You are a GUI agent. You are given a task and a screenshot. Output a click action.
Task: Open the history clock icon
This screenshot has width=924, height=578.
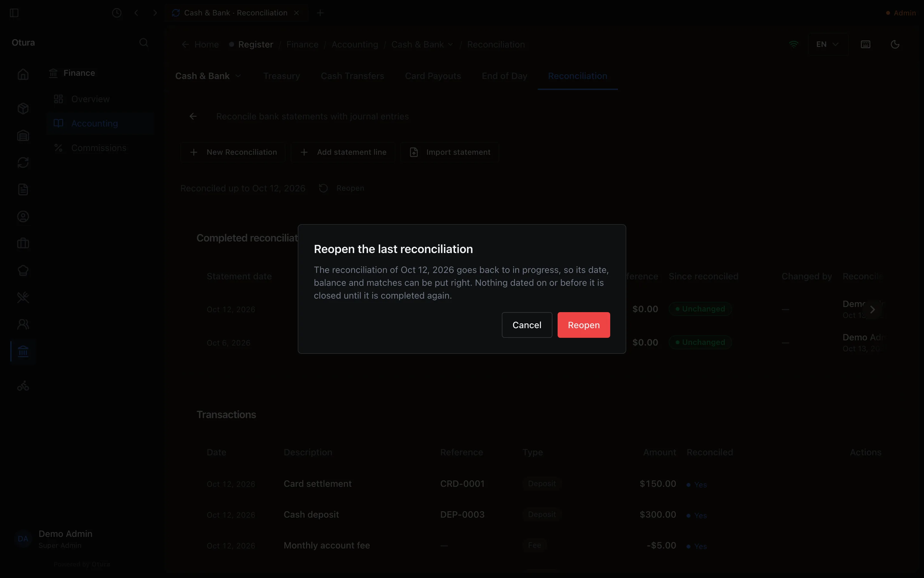point(117,13)
